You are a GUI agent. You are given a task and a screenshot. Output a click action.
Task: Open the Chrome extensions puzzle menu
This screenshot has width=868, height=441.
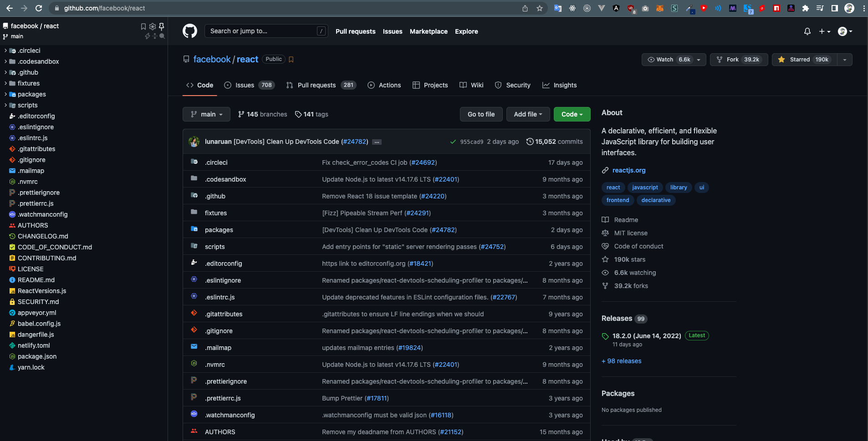tap(806, 8)
